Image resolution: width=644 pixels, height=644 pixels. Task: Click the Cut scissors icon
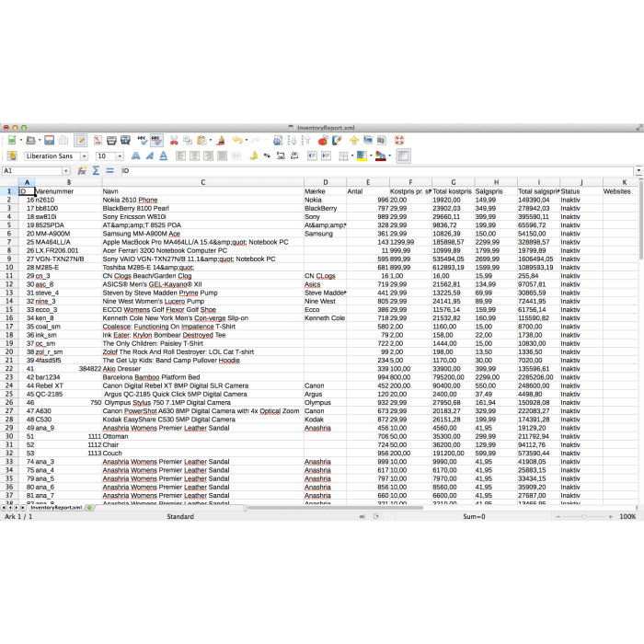[x=174, y=141]
